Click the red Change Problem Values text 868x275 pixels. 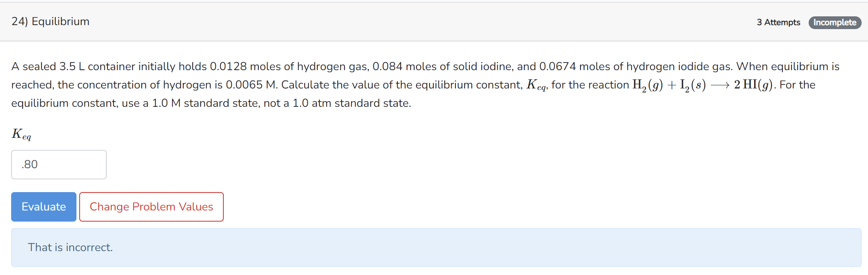tap(151, 206)
